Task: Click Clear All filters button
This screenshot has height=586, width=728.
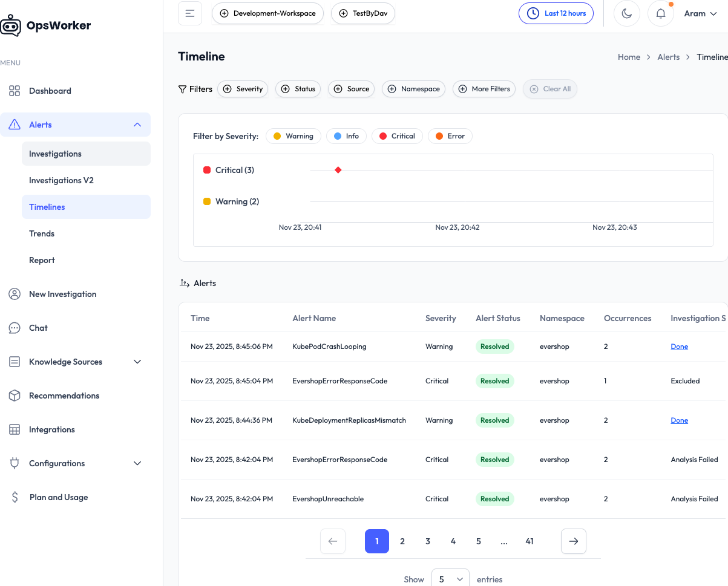Action: 550,89
